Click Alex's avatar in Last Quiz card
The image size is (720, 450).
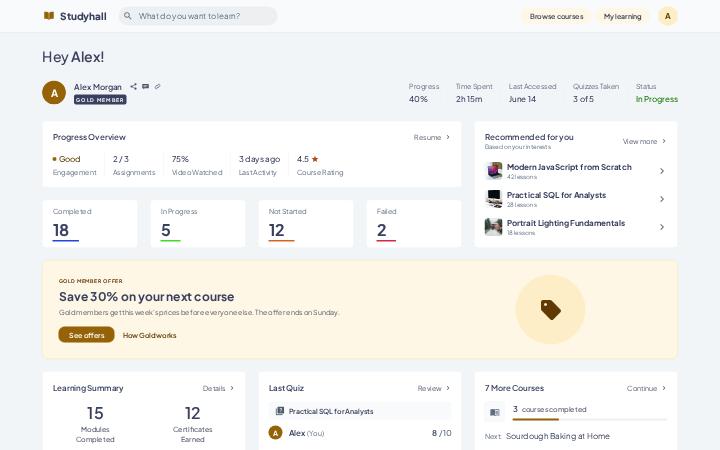276,433
